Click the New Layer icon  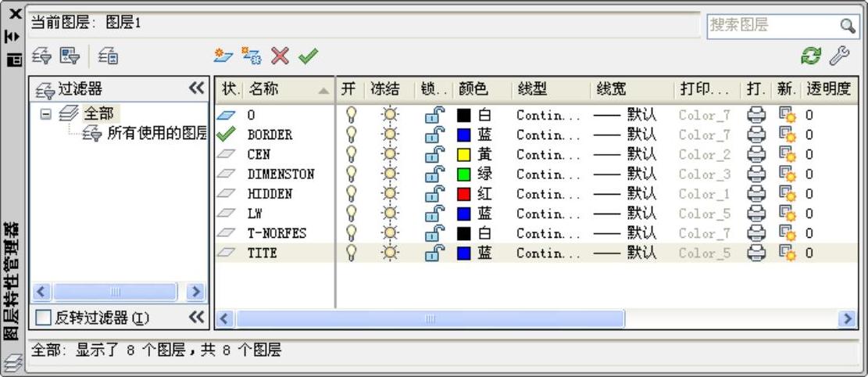tap(223, 56)
